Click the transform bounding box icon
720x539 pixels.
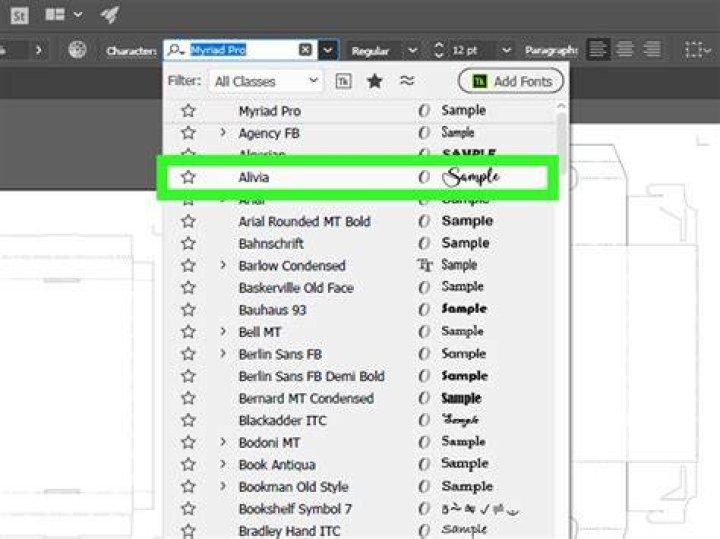(x=693, y=50)
